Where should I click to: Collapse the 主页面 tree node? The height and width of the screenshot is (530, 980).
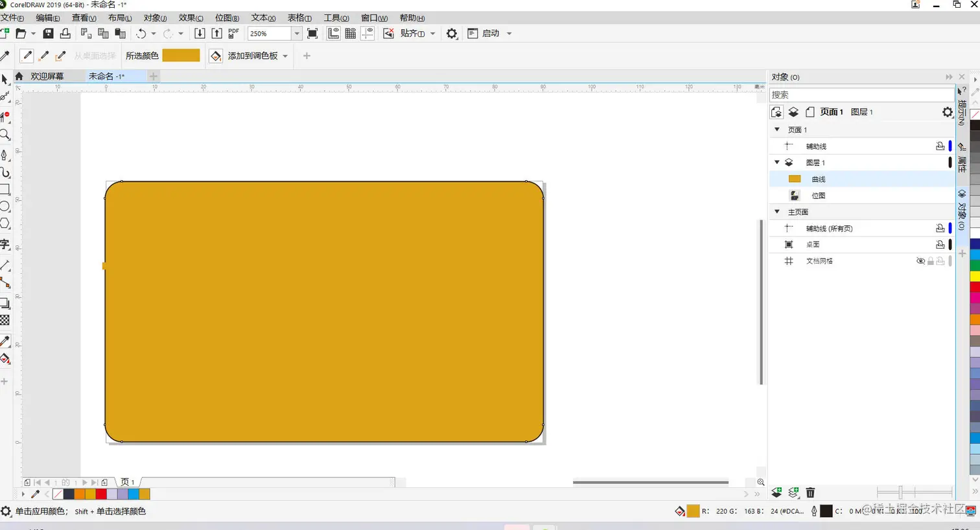pyautogui.click(x=777, y=212)
